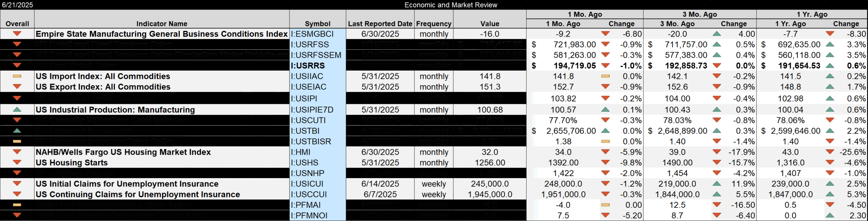Click the Overall up arrow in the I:USTBI row

coord(17,131)
